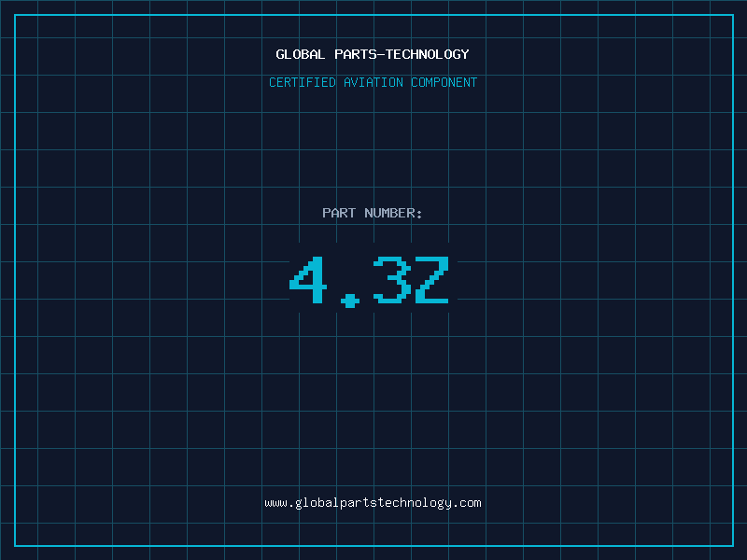The height and width of the screenshot is (560, 747).
Task: Select the word CERTIFIED in the subtitle
Action: [303, 82]
